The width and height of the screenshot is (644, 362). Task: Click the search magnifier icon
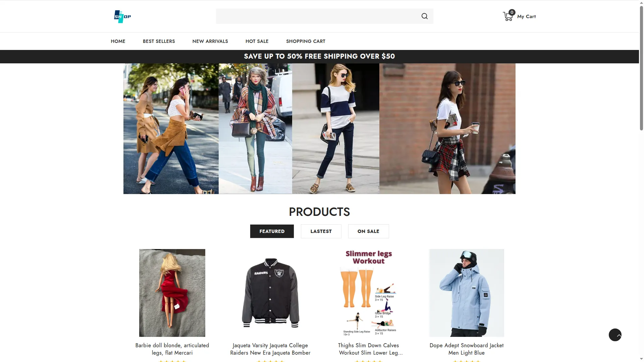tap(424, 16)
